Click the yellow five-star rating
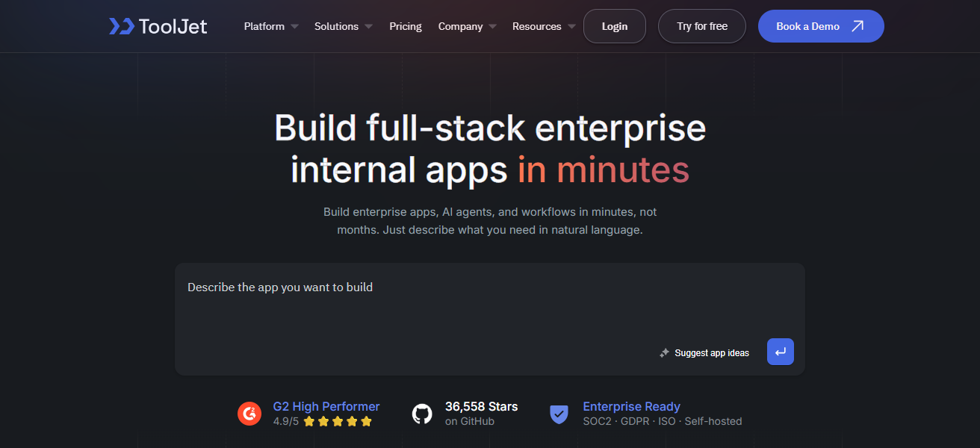This screenshot has height=448, width=980. click(x=337, y=421)
